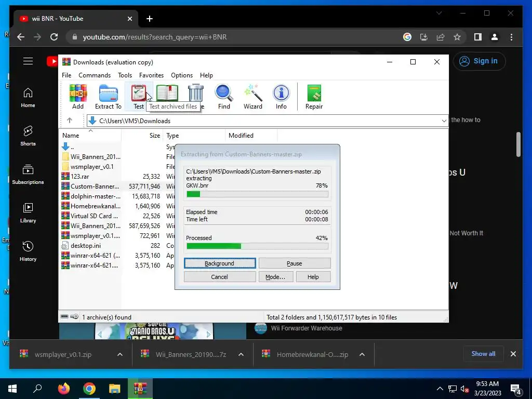Go to YouTube Home in sidebar
This screenshot has width=532, height=399.
pyautogui.click(x=28, y=98)
